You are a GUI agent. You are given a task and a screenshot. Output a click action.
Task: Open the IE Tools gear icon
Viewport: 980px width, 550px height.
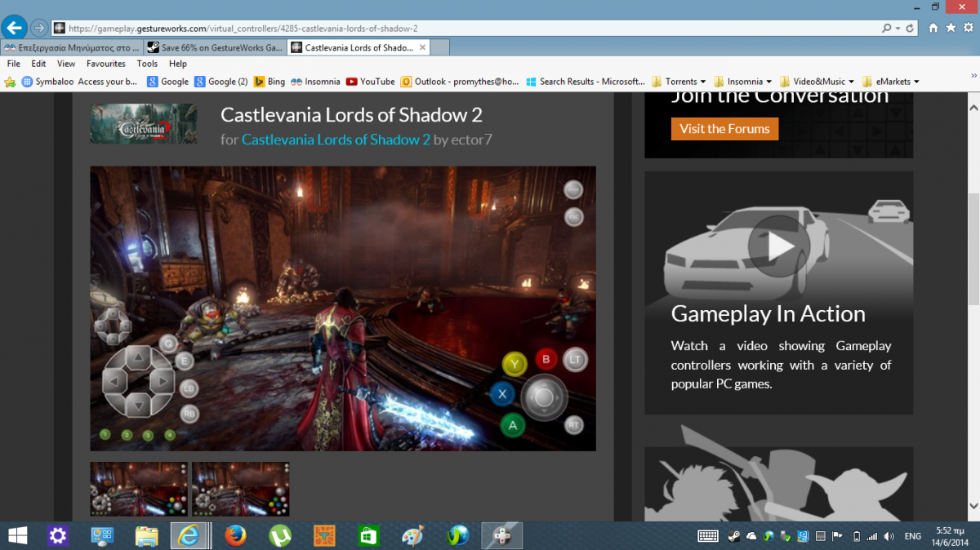[967, 28]
